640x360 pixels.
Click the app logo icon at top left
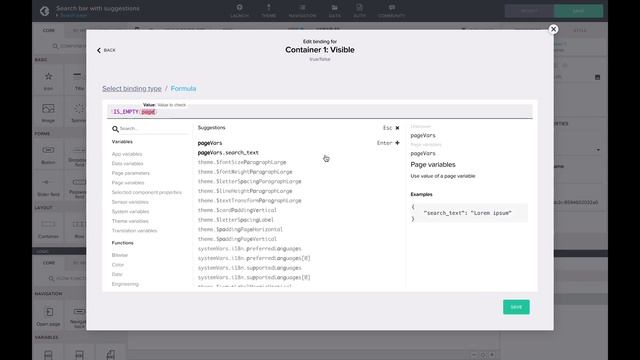44,11
